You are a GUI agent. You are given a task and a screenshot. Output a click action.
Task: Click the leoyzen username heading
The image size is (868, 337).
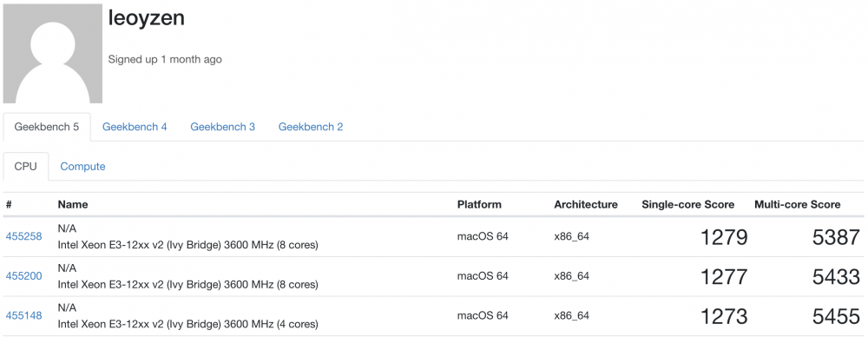146,18
